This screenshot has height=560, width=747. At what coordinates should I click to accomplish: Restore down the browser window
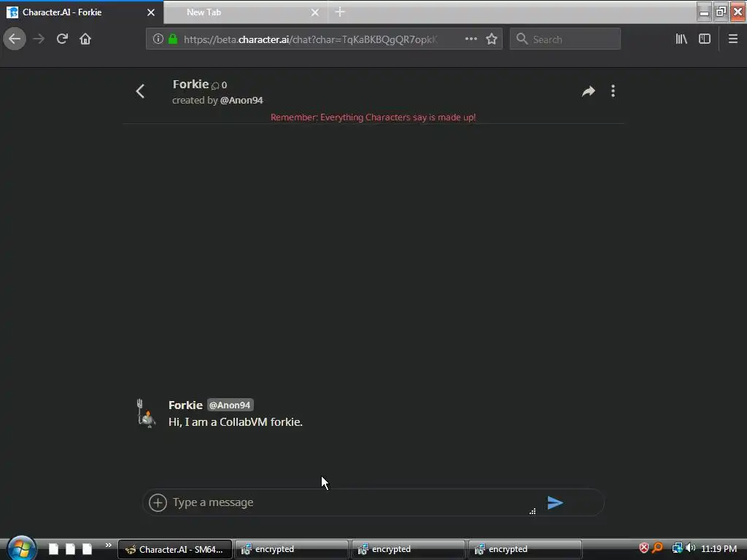click(x=721, y=12)
